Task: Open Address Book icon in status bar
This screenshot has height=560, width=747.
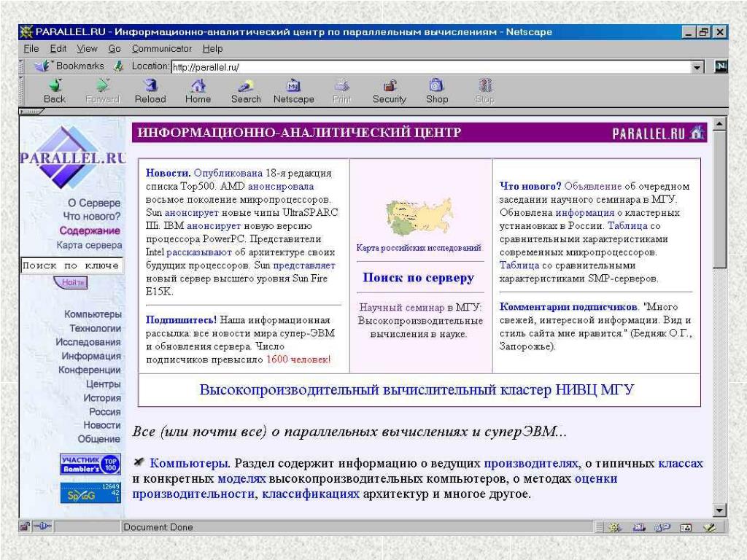Action: (x=686, y=527)
